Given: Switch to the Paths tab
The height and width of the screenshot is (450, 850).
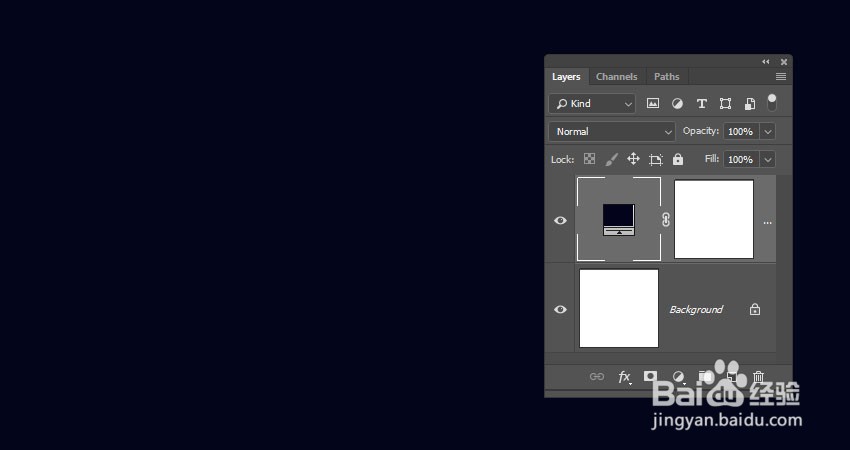Looking at the screenshot, I should click(x=666, y=76).
